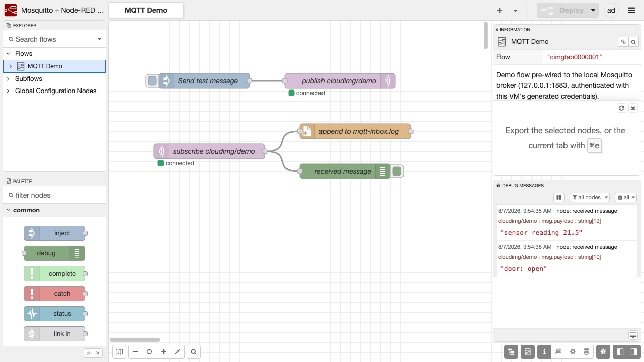Open the 'ad' user account menu
Image resolution: width=644 pixels, height=362 pixels.
[x=611, y=10]
